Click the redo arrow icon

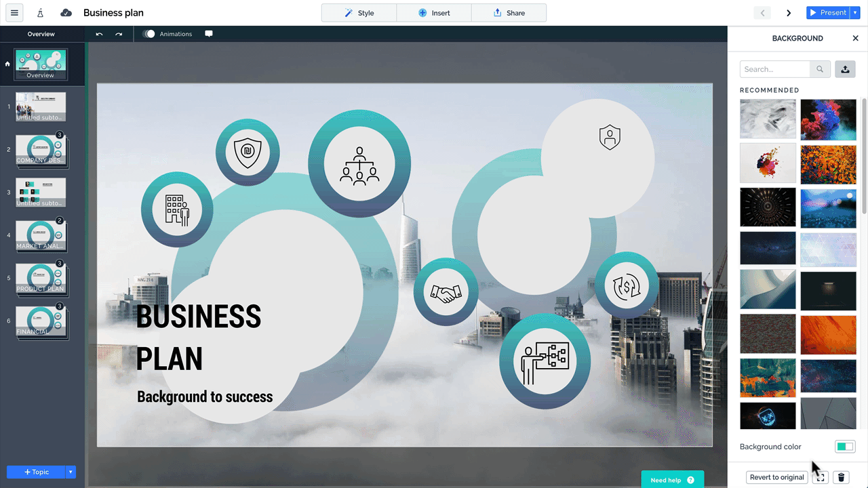(119, 34)
